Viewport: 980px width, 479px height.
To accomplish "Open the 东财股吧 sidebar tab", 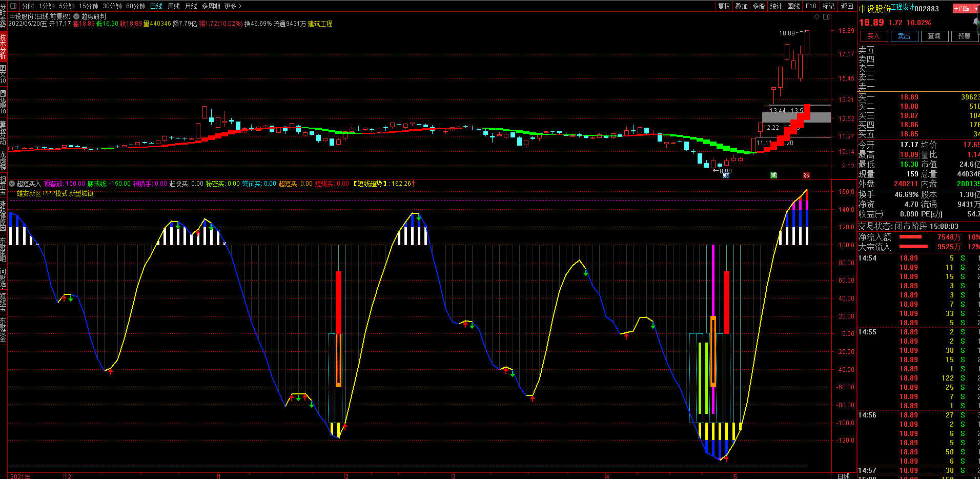I will (3, 250).
